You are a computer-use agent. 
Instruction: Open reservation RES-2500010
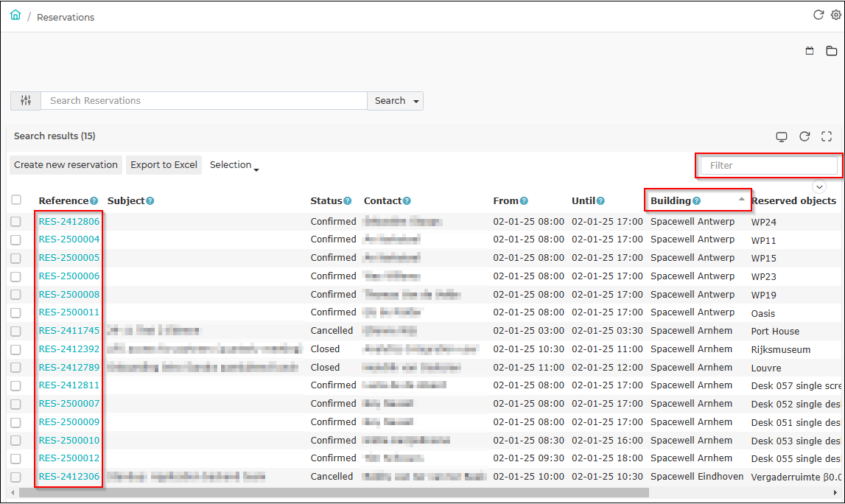click(x=69, y=441)
